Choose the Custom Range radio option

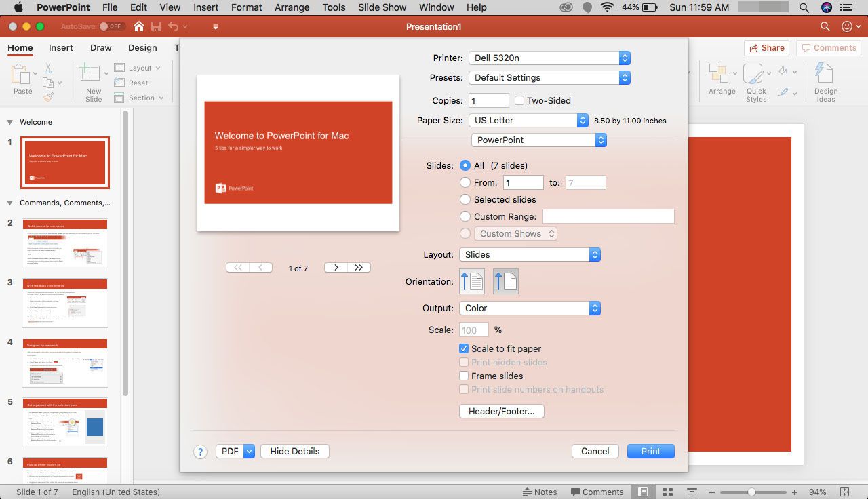tap(465, 216)
